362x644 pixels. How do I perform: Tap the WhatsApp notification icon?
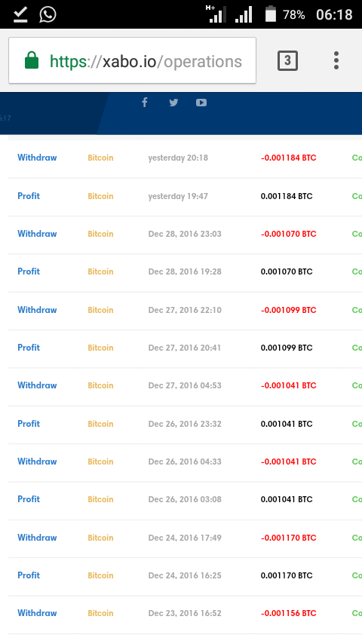click(x=48, y=14)
